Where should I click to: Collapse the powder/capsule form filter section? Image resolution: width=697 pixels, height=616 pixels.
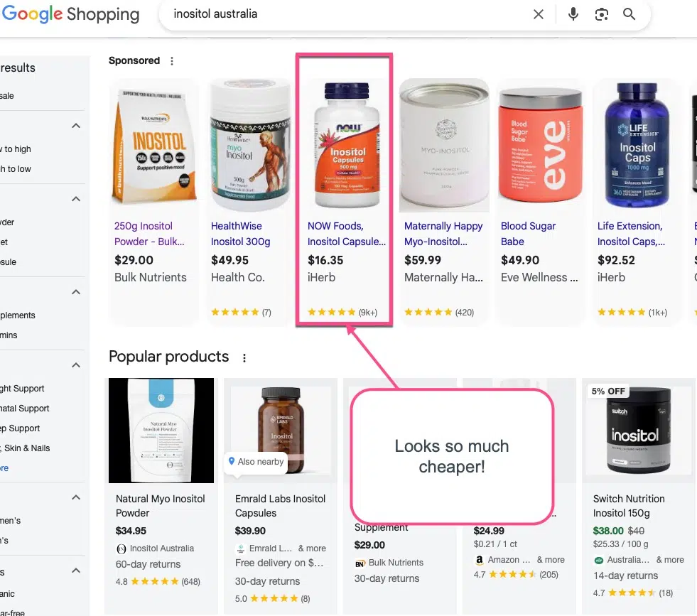pyautogui.click(x=76, y=199)
